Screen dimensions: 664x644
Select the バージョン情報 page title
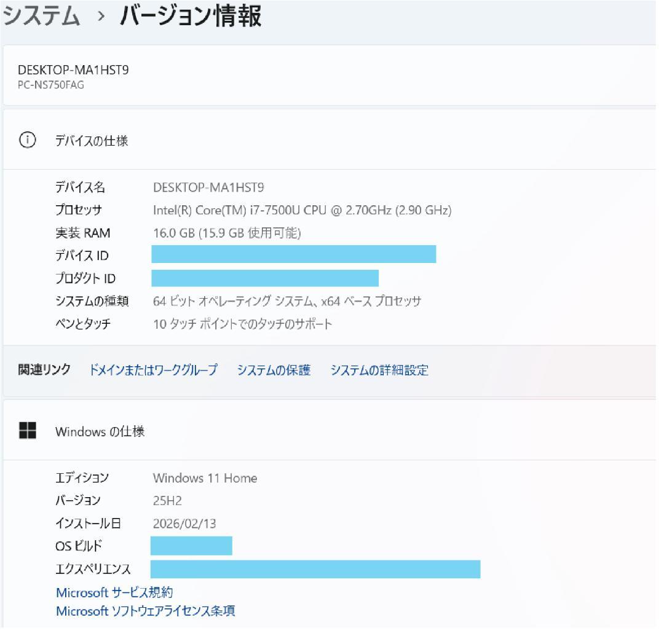(x=191, y=16)
